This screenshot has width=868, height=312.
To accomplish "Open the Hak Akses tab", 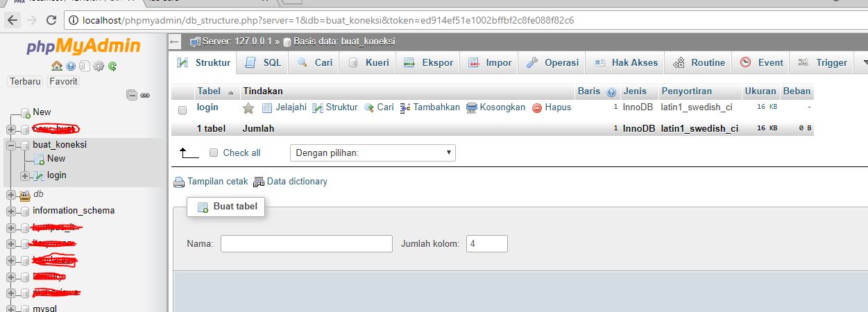I will (626, 62).
